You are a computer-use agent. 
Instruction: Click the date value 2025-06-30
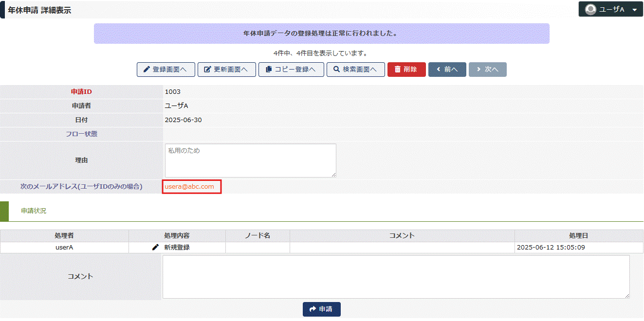click(184, 120)
